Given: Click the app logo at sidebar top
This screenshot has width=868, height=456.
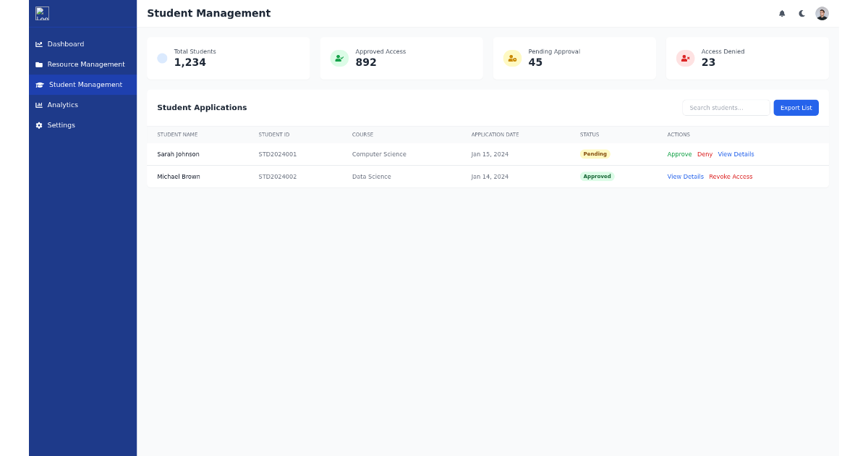Looking at the screenshot, I should [x=42, y=13].
